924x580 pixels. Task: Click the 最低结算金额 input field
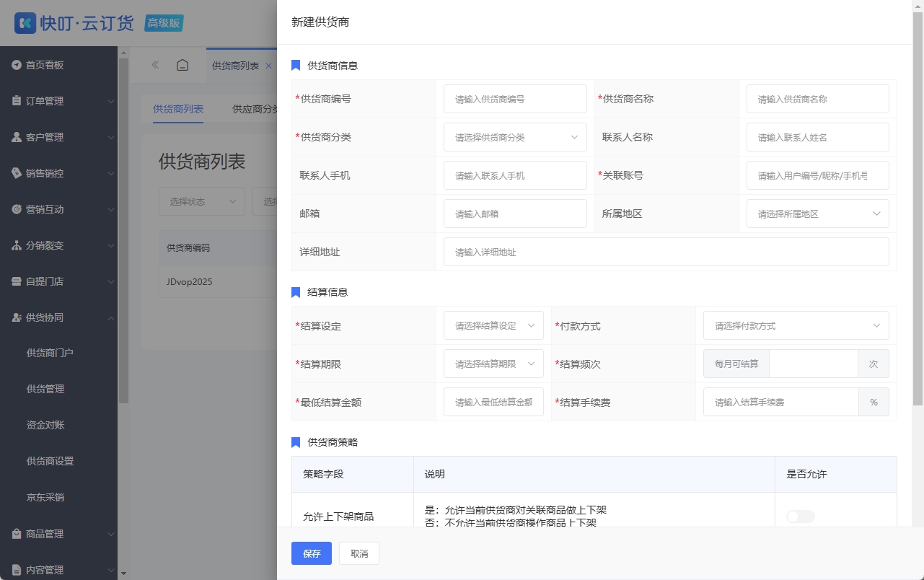(x=493, y=402)
